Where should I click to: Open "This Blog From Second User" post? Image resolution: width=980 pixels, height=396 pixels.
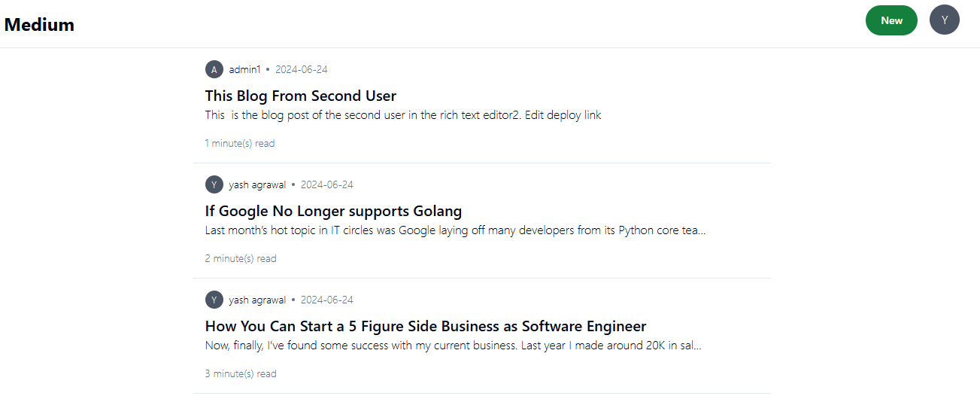pyautogui.click(x=300, y=96)
